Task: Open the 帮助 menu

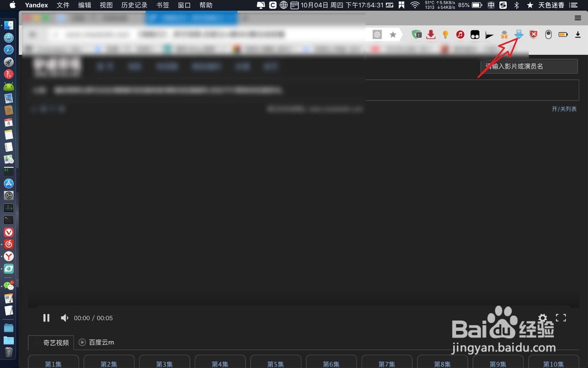Action: [x=206, y=5]
